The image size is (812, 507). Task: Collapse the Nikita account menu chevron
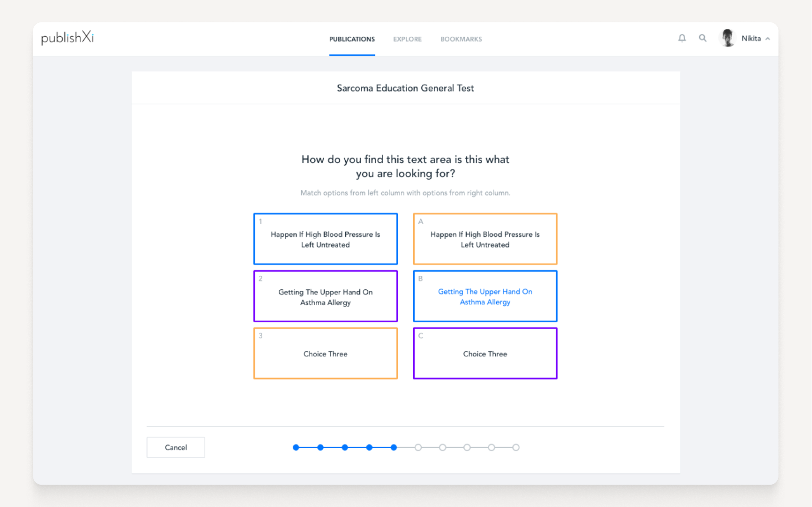769,38
